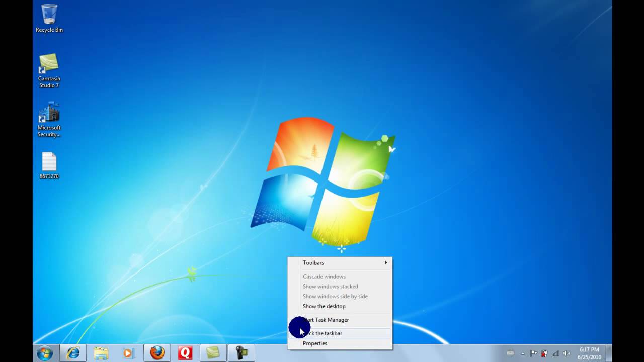Open the red Q application on taskbar
This screenshot has width=644, height=362.
[185, 353]
